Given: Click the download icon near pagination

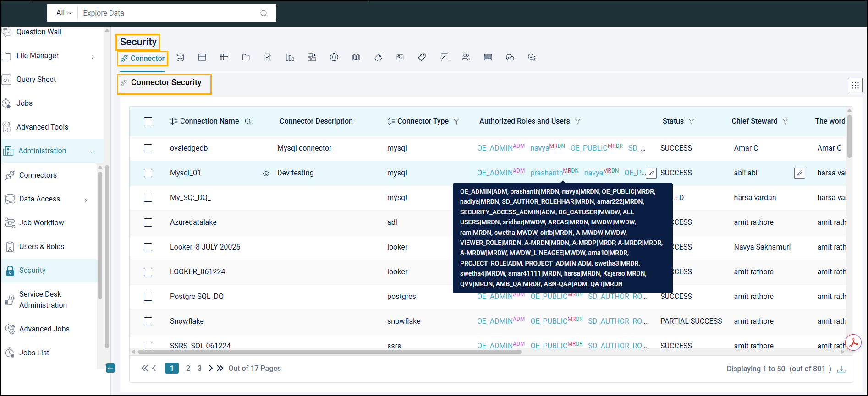Looking at the screenshot, I should click(841, 369).
